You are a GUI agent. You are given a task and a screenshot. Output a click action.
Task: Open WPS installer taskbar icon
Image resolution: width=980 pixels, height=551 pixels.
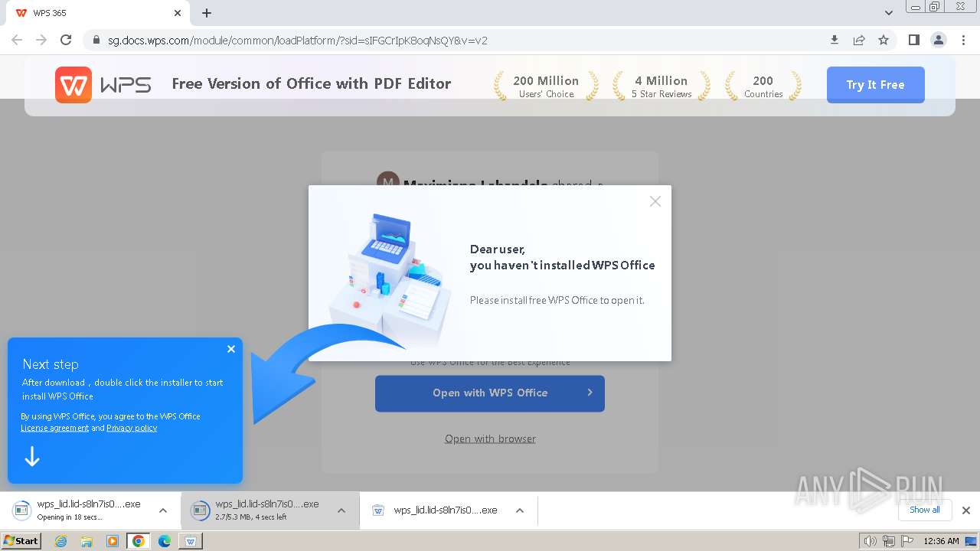(x=191, y=541)
